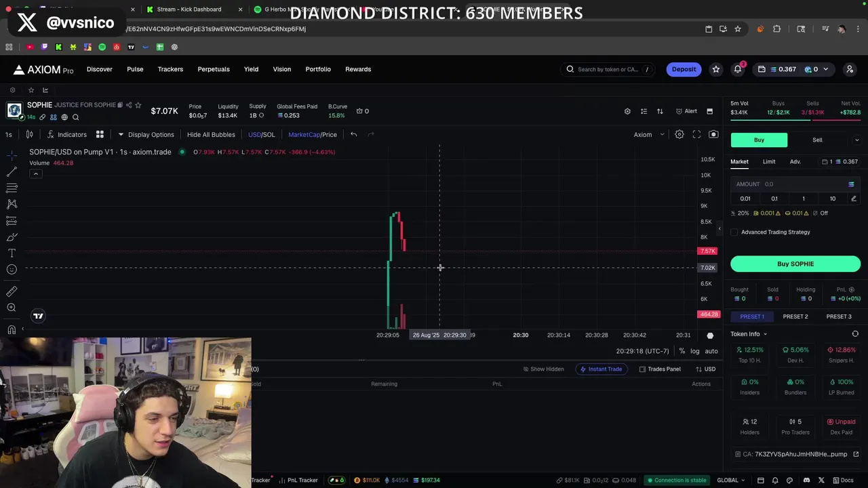The width and height of the screenshot is (868, 488).
Task: Collapse the right trading panel arrow
Action: click(x=719, y=228)
